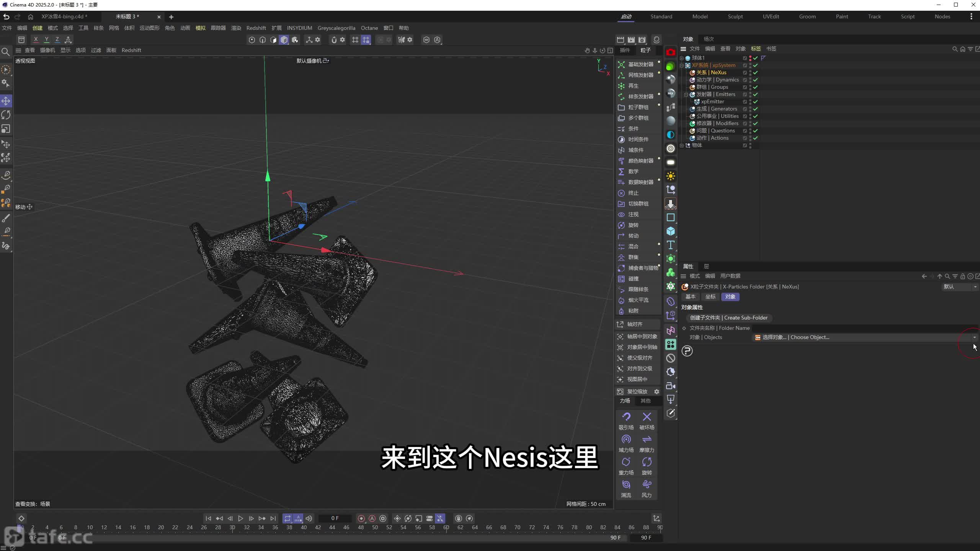Click the sun light icon in palette
This screenshot has height=551, width=980.
pos(670,176)
